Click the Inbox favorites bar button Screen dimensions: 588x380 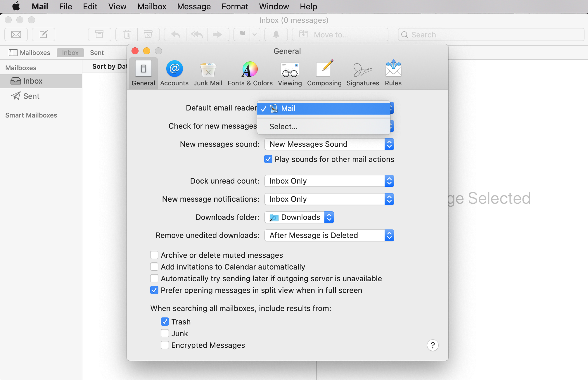[70, 53]
